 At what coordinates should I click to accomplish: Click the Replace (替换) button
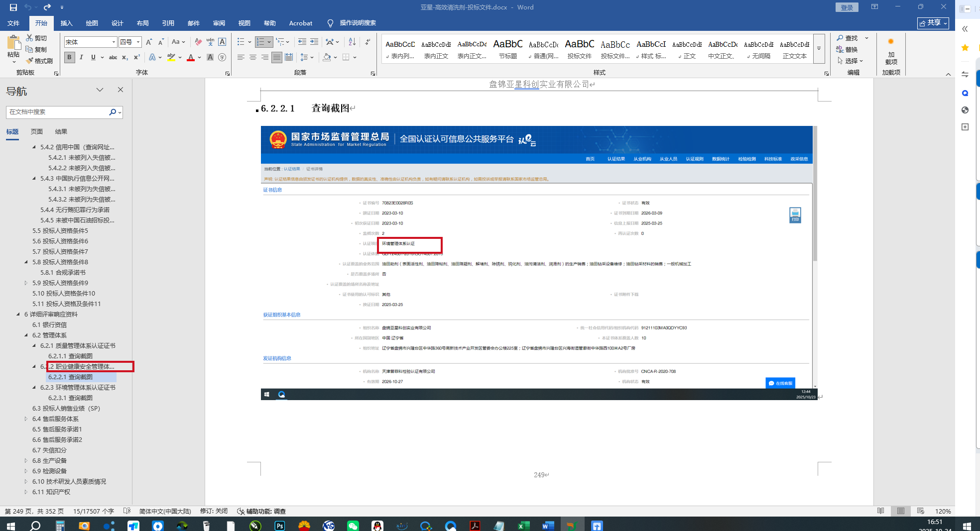(848, 49)
